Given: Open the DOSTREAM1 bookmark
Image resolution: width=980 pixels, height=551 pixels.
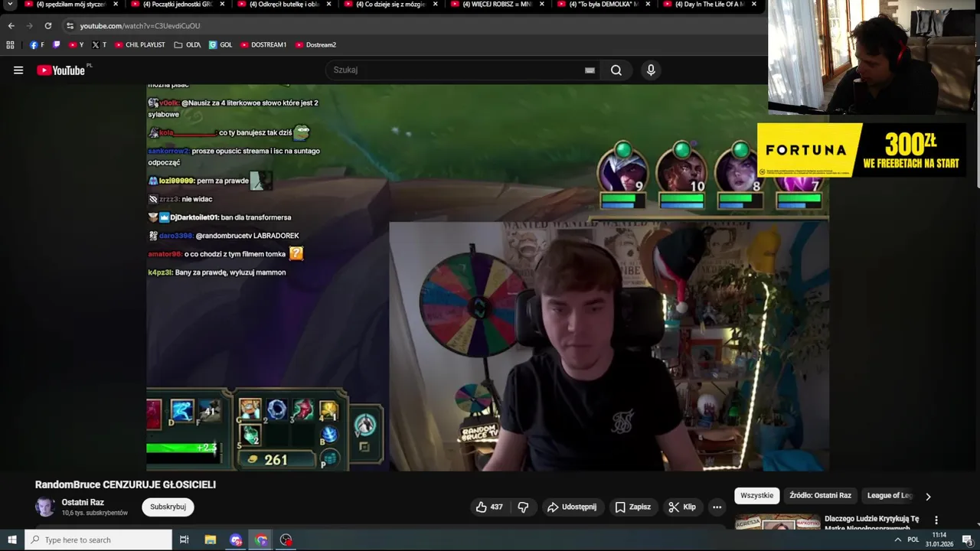Looking at the screenshot, I should (263, 45).
